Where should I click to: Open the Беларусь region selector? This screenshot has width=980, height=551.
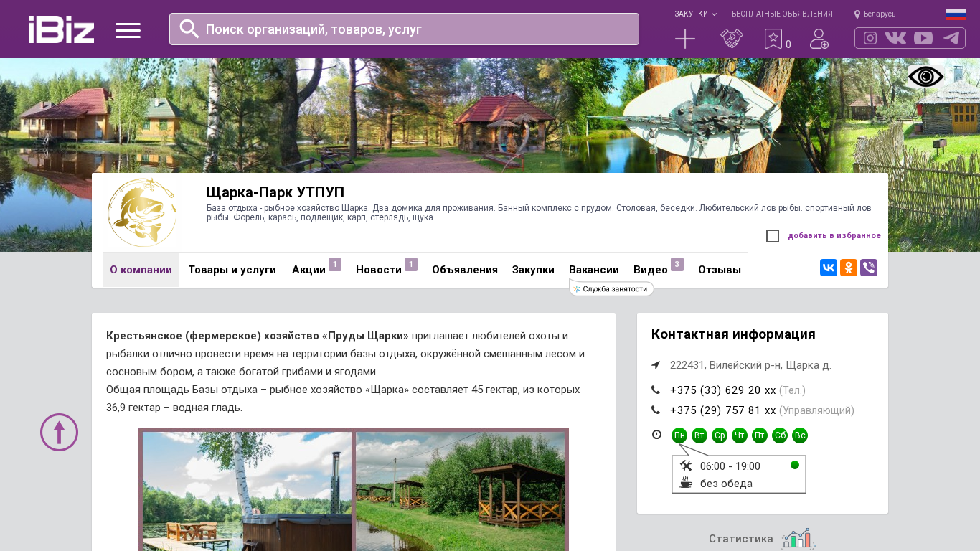[880, 14]
